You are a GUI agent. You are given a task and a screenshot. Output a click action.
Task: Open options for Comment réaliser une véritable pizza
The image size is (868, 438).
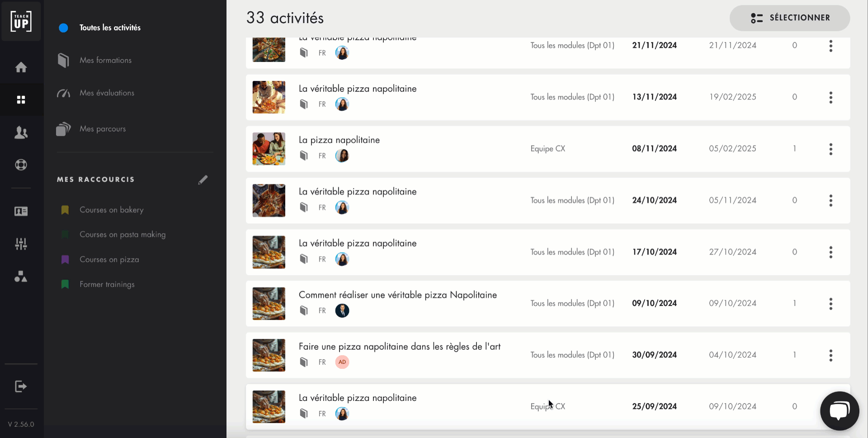[830, 304]
